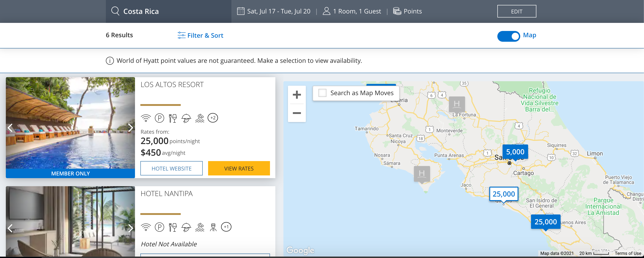
Task: Click the info icon beside the points notice
Action: click(110, 61)
